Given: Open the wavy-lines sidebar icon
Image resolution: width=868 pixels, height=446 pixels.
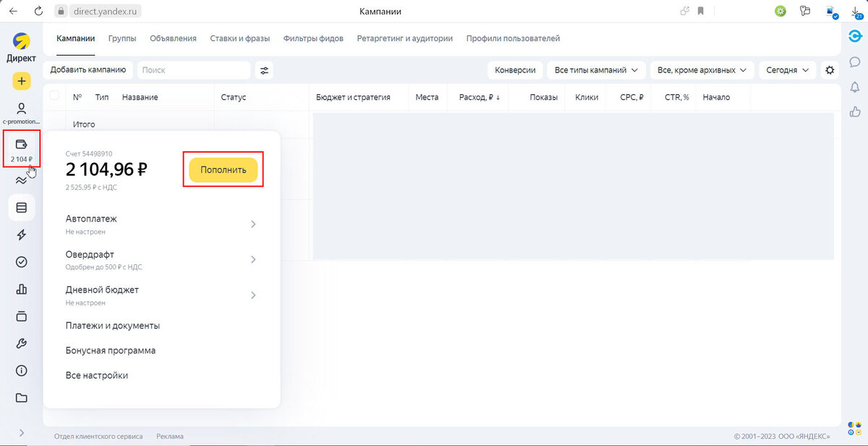Looking at the screenshot, I should click(x=21, y=180).
